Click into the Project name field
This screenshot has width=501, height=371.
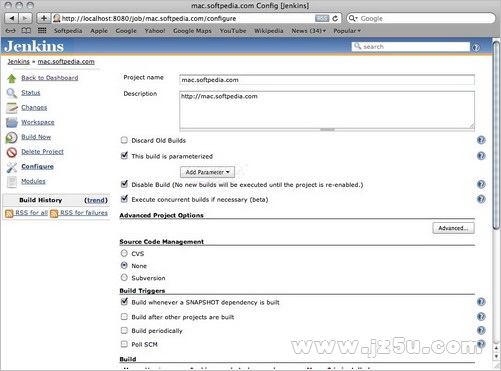(327, 80)
